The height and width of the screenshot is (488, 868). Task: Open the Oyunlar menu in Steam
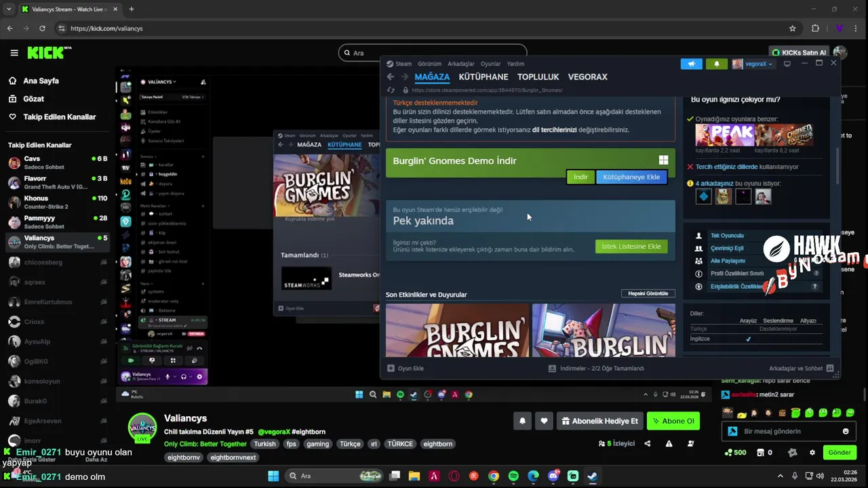[490, 64]
